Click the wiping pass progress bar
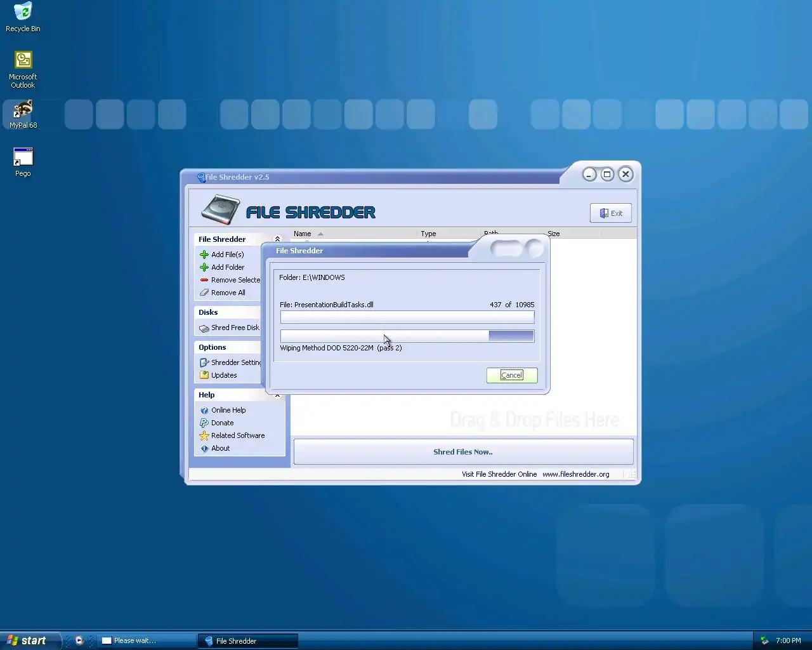The width and height of the screenshot is (812, 650). point(407,336)
